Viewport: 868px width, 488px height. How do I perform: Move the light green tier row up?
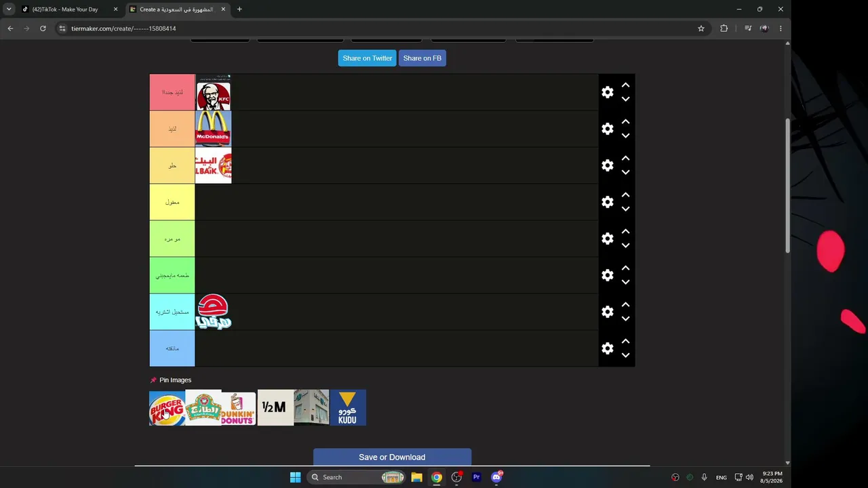point(626,232)
